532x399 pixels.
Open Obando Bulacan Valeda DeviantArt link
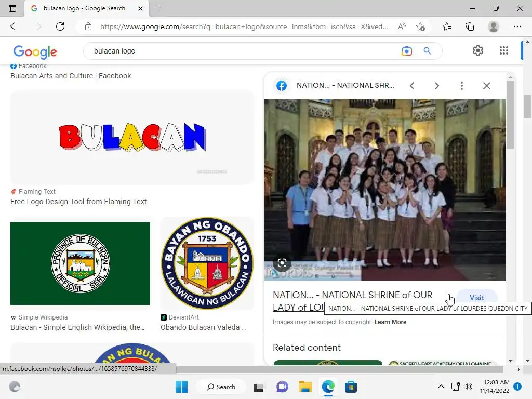tap(203, 327)
